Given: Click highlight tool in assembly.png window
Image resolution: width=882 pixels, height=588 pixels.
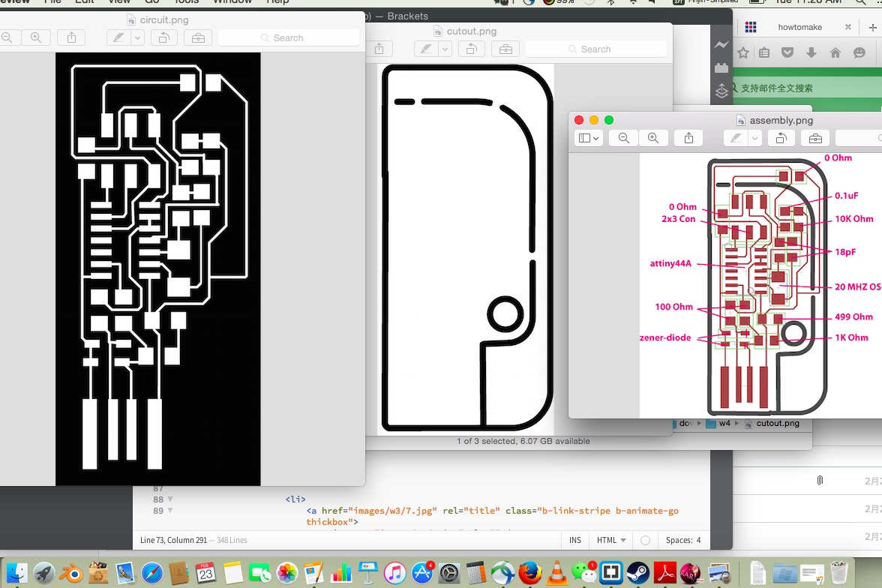Looking at the screenshot, I should 736,138.
